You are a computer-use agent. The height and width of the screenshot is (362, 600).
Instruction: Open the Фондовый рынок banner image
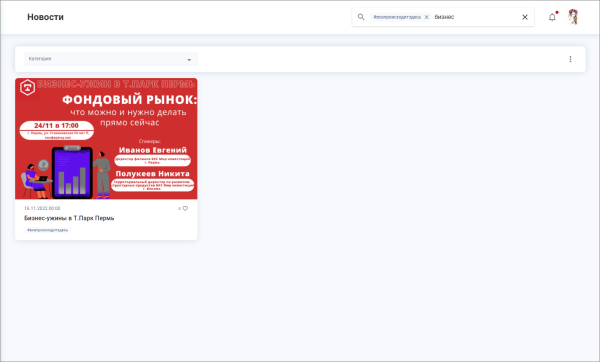click(106, 139)
